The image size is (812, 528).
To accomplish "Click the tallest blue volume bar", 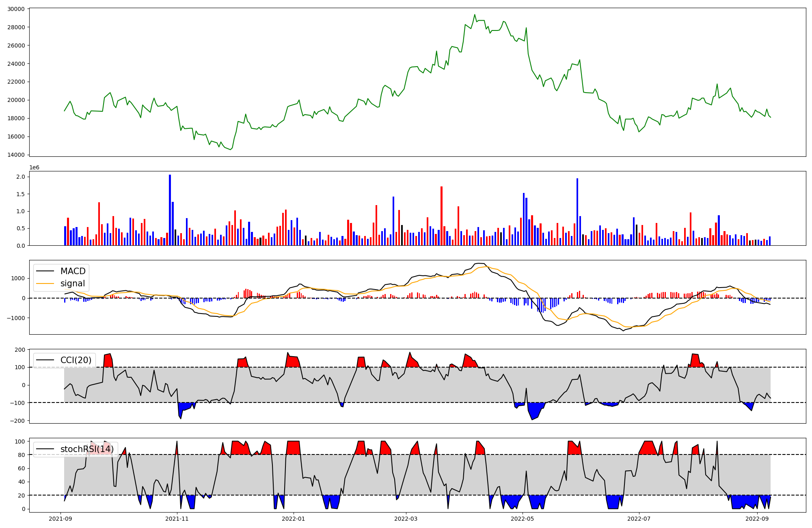I will click(x=170, y=210).
